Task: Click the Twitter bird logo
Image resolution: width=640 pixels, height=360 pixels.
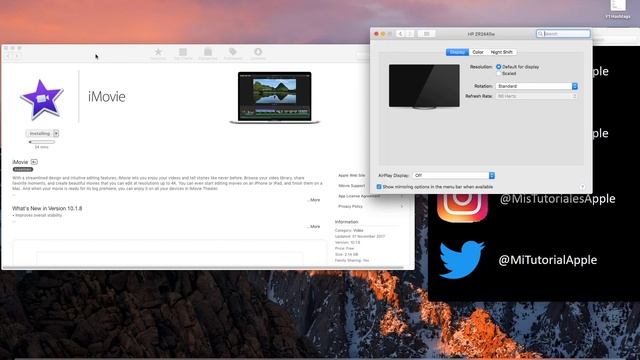Action: tap(462, 260)
